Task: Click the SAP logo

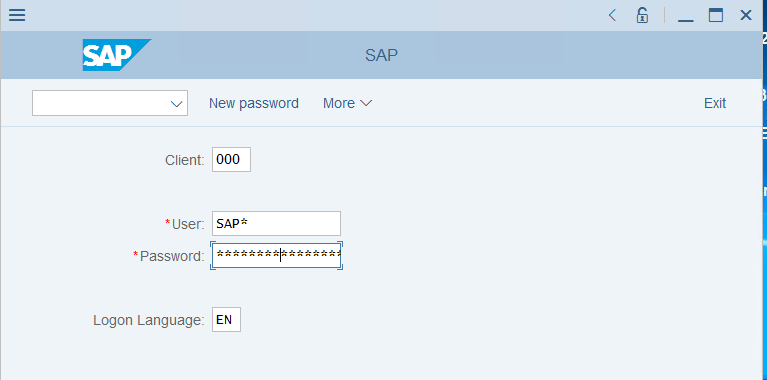Action: click(116, 55)
